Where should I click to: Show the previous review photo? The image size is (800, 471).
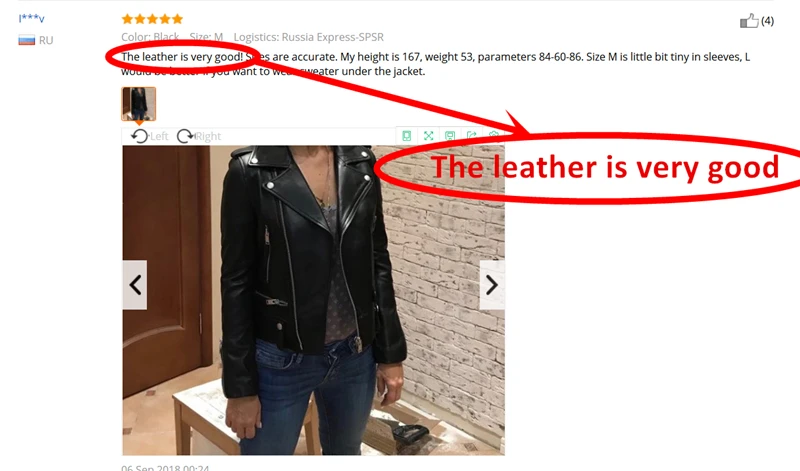point(135,285)
